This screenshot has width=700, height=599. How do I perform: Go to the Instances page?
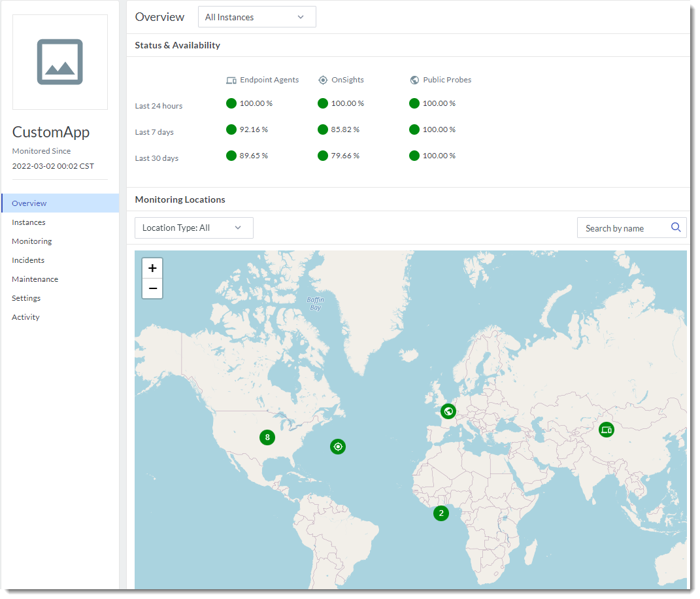click(27, 222)
